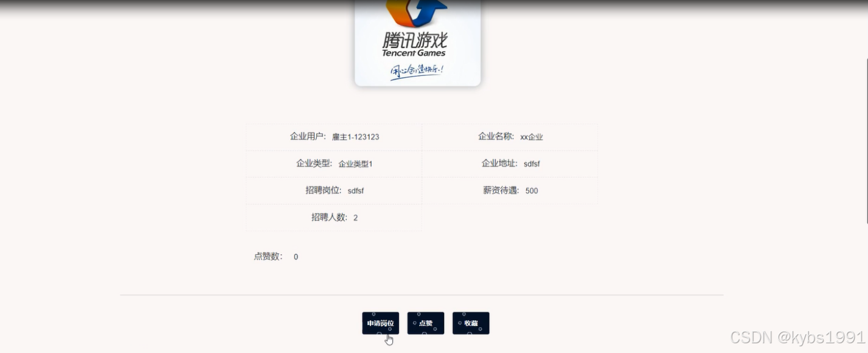Screen dimensions: 868x353
Task: Click the 企业用户 label
Action: click(308, 137)
